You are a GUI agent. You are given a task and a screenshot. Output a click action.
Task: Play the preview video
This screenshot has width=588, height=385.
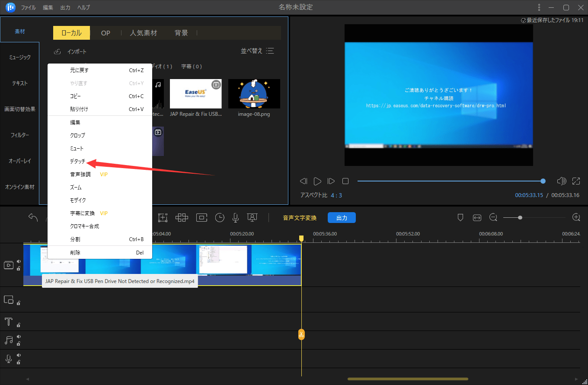coord(317,181)
